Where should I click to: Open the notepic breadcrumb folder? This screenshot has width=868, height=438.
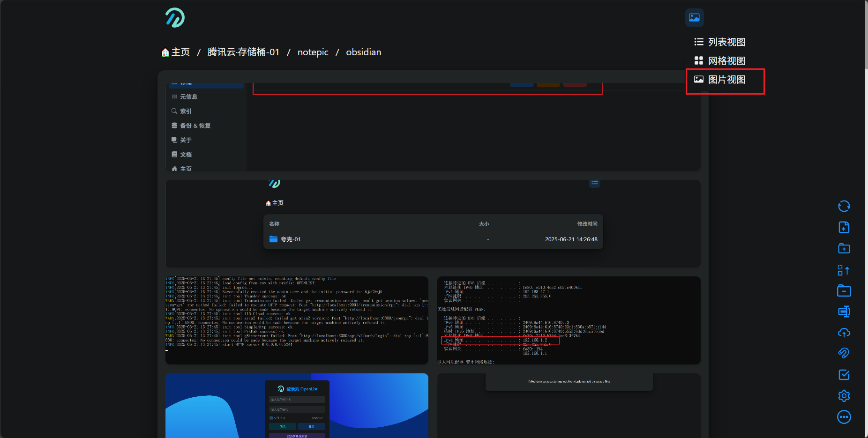click(x=313, y=52)
